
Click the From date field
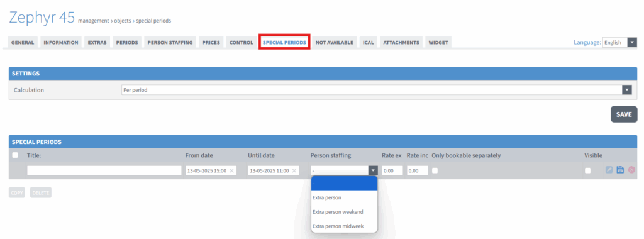[x=211, y=171]
